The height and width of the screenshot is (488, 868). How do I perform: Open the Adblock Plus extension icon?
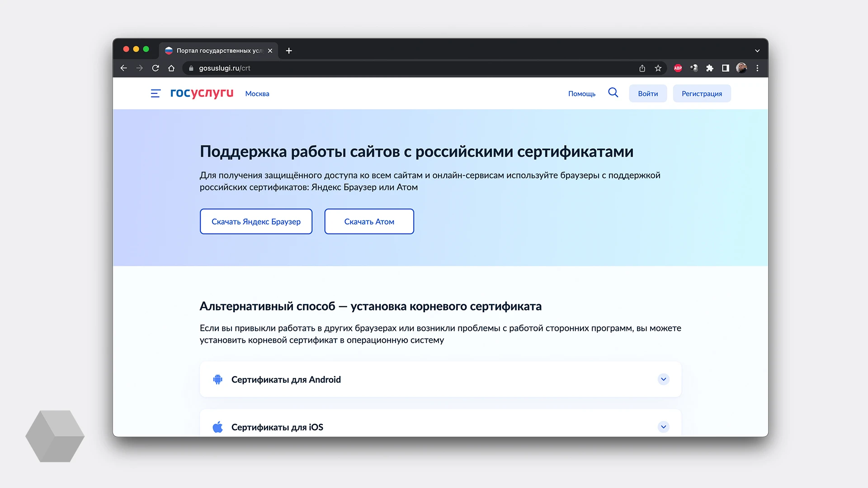(x=678, y=68)
